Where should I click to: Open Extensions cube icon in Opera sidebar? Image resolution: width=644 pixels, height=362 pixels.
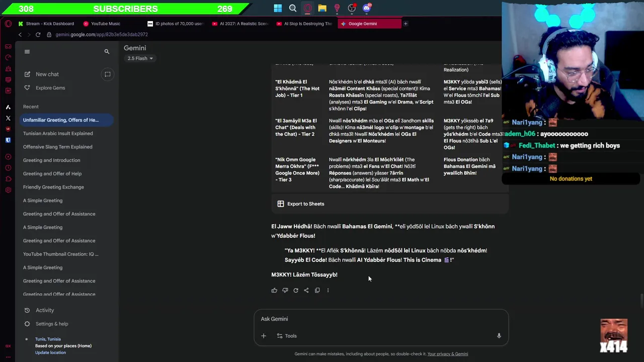[x=8, y=179]
